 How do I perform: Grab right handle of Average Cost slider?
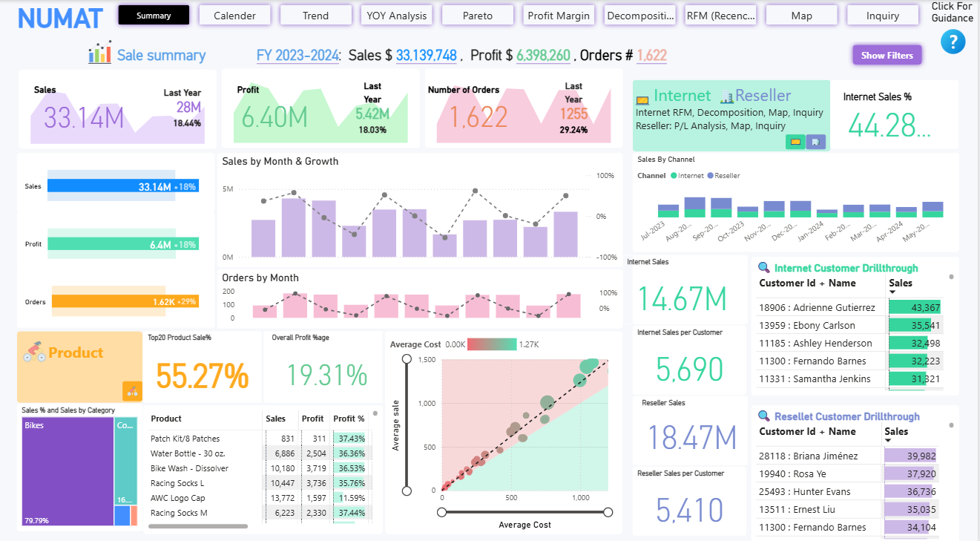608,512
